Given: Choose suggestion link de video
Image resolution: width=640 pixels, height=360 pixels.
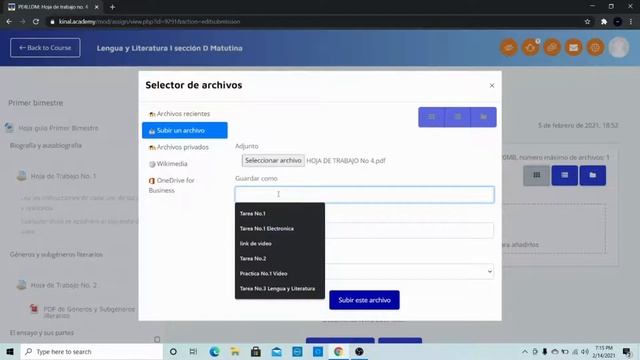Looking at the screenshot, I should pyautogui.click(x=256, y=244).
